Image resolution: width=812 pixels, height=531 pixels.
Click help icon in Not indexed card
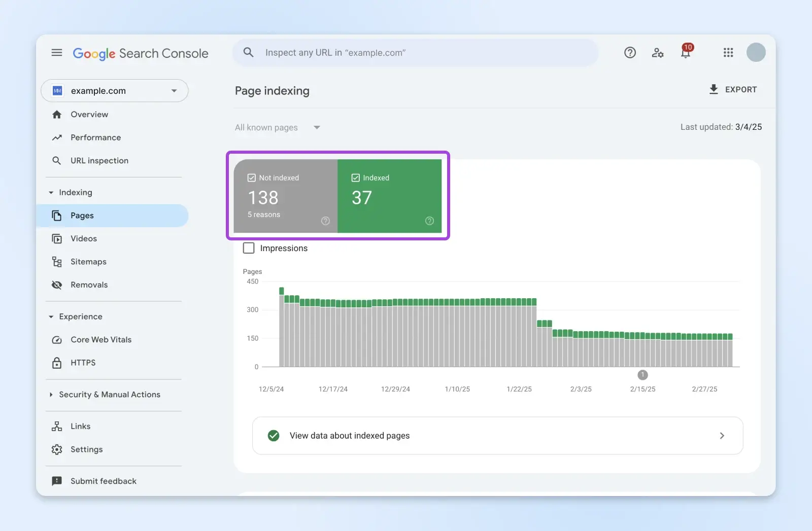point(326,221)
